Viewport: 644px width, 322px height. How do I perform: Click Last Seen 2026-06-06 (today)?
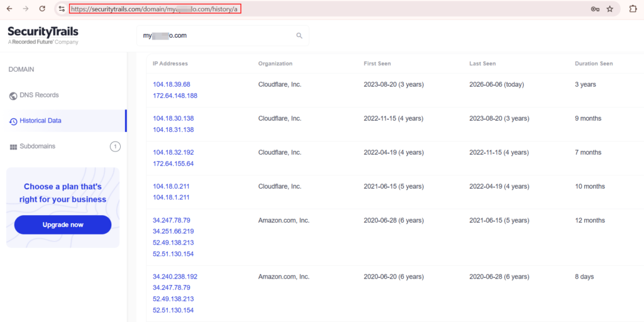click(497, 85)
